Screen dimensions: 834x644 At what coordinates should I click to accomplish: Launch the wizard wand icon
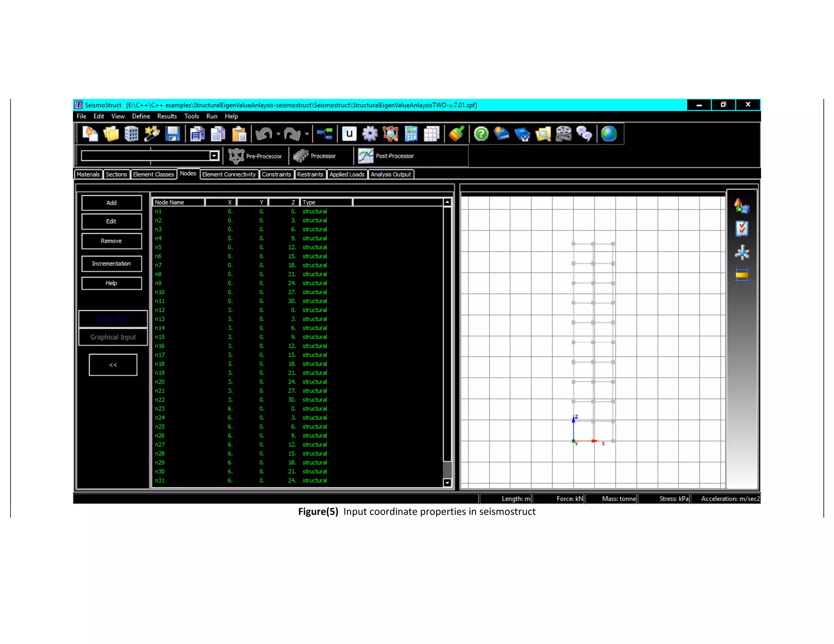coord(152,134)
